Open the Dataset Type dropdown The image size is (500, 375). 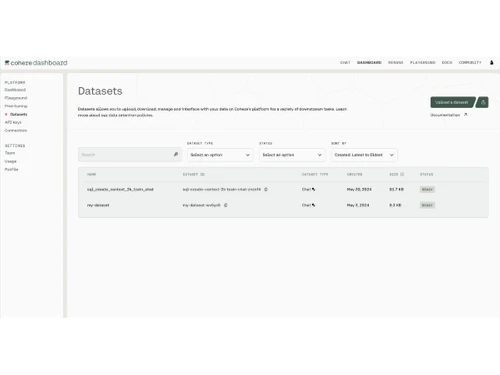[x=220, y=155]
